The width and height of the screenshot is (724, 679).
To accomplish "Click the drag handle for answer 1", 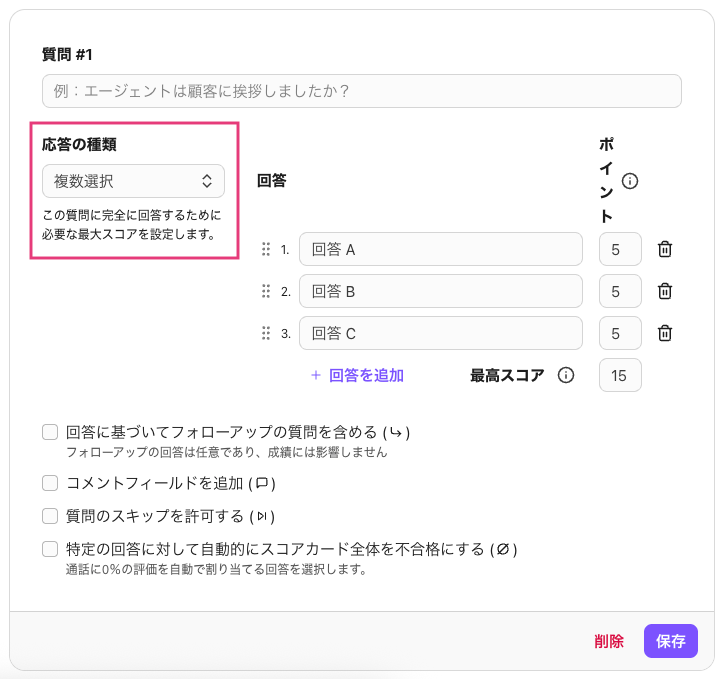I will (x=266, y=249).
